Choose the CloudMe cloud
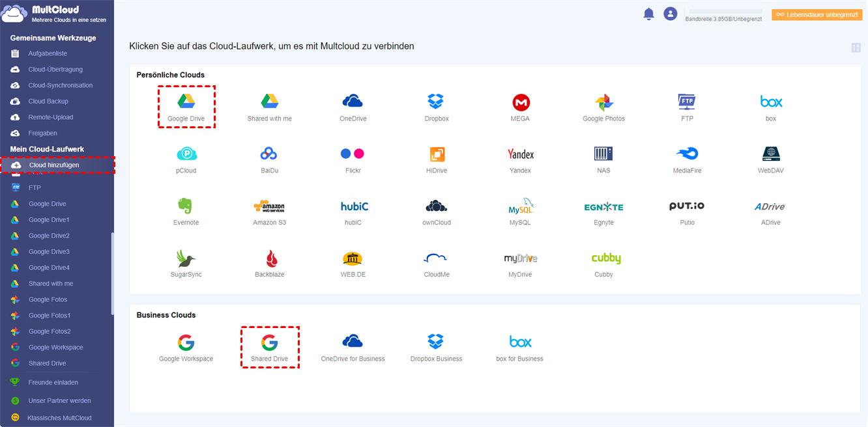 435,258
